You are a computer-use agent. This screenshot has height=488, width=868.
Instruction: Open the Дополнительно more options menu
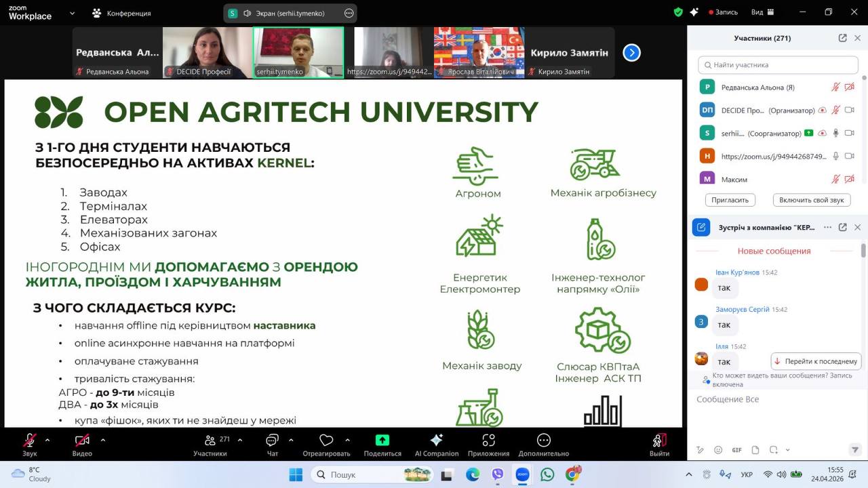[544, 445]
